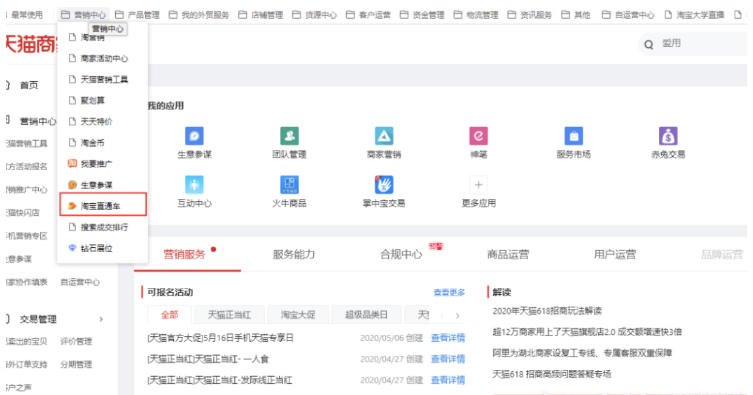Click the 我要推广 orange icon in dropdown
Image resolution: width=753 pixels, height=395 pixels.
pos(72,164)
